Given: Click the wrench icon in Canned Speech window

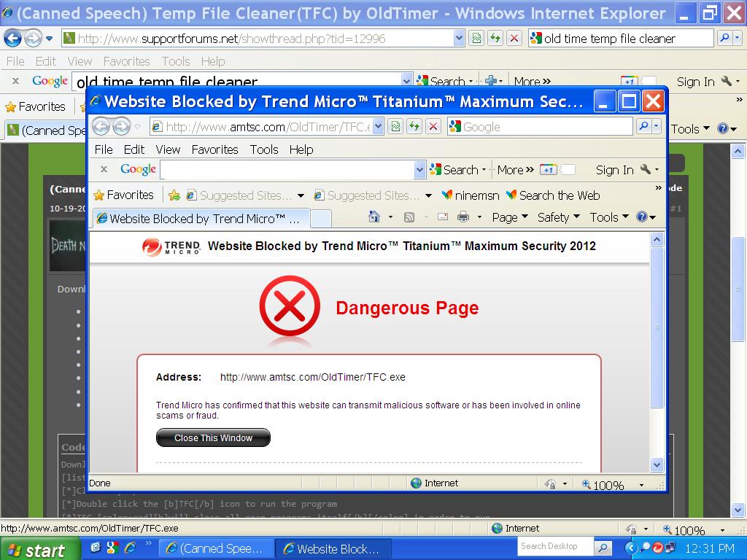Looking at the screenshot, I should click(x=726, y=81).
